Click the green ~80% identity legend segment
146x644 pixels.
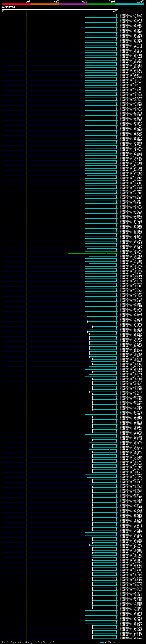pos(101,4)
